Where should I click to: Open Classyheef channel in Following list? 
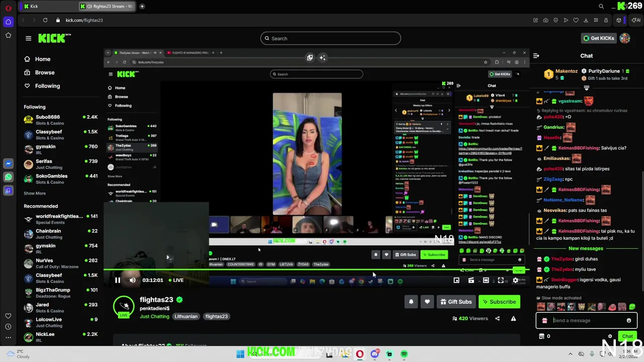coord(60,135)
